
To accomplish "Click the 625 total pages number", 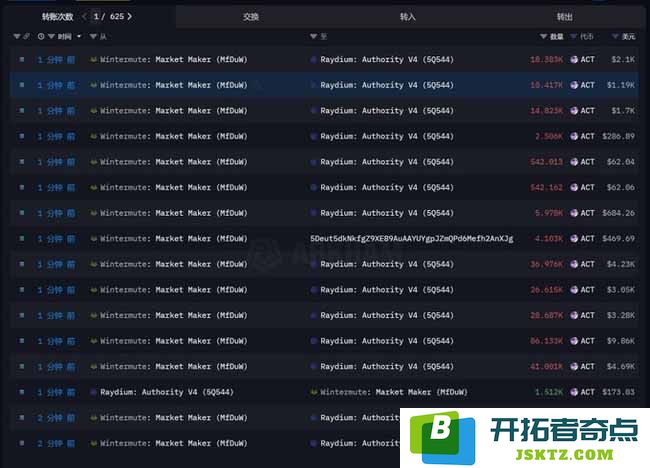I will point(116,16).
